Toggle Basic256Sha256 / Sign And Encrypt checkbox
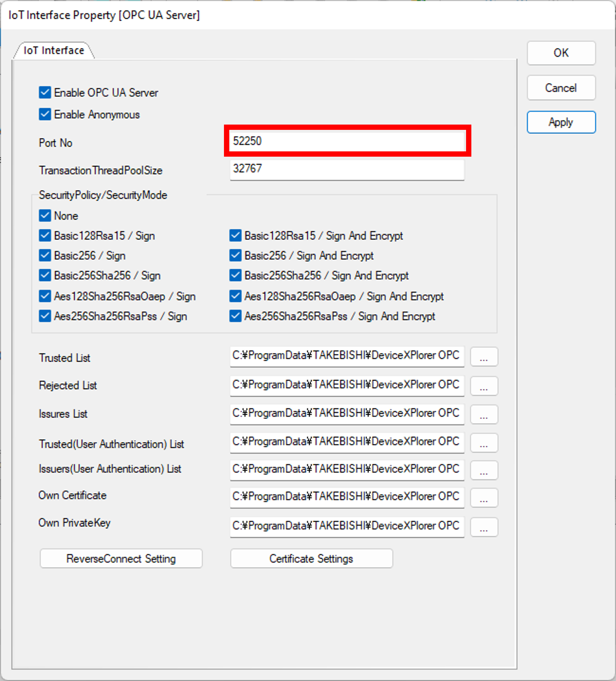 235,276
